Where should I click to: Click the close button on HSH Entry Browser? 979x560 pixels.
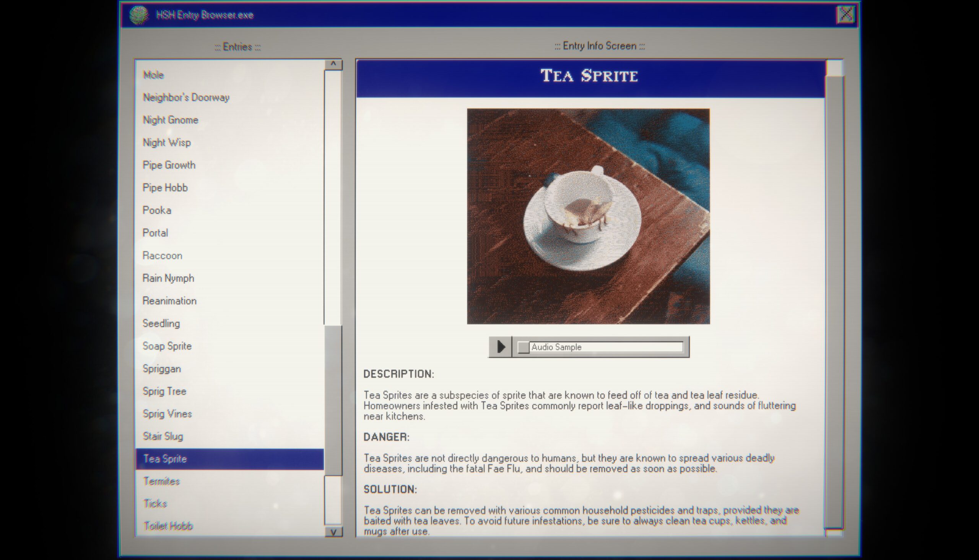point(846,14)
